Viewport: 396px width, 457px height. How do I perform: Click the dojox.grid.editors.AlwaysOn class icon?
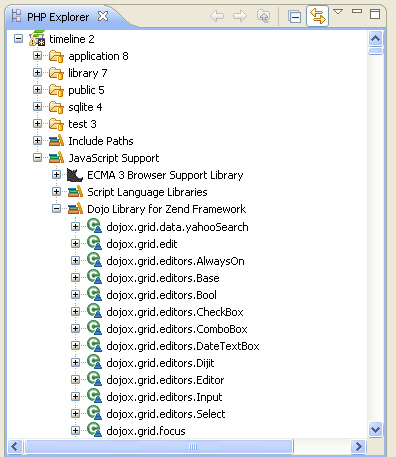click(x=94, y=260)
